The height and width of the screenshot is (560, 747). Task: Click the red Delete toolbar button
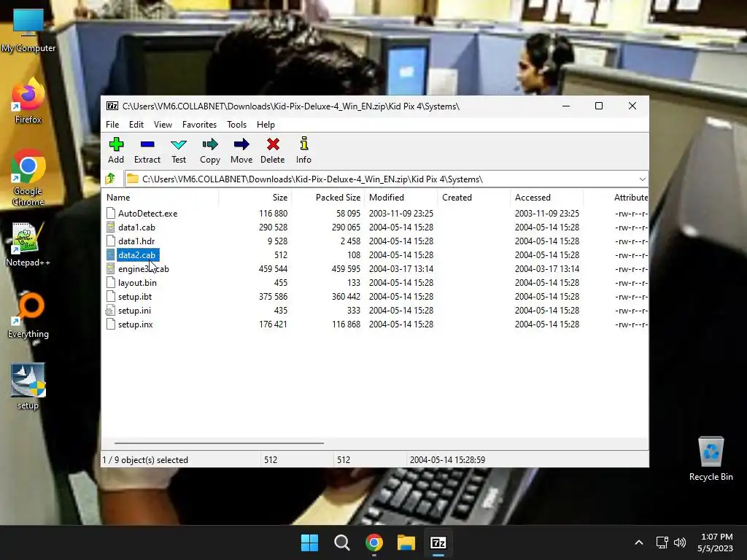[x=273, y=150]
